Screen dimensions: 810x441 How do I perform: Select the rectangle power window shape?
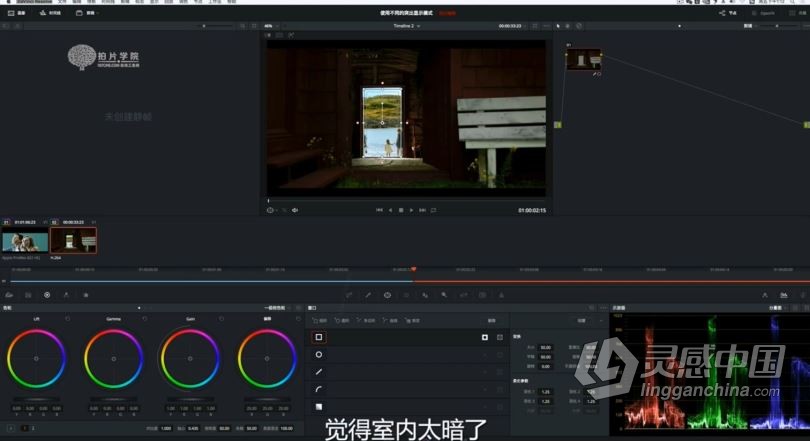tap(319, 337)
